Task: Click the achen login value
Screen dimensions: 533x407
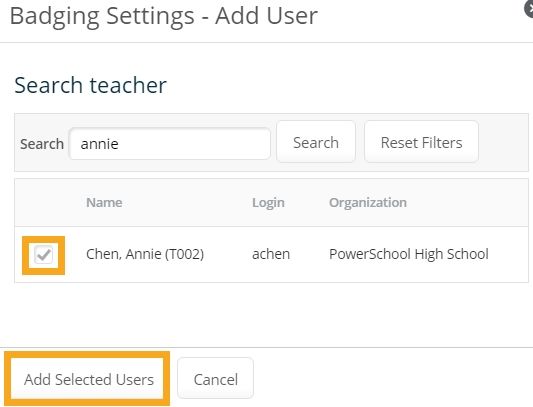Action: pos(271,254)
